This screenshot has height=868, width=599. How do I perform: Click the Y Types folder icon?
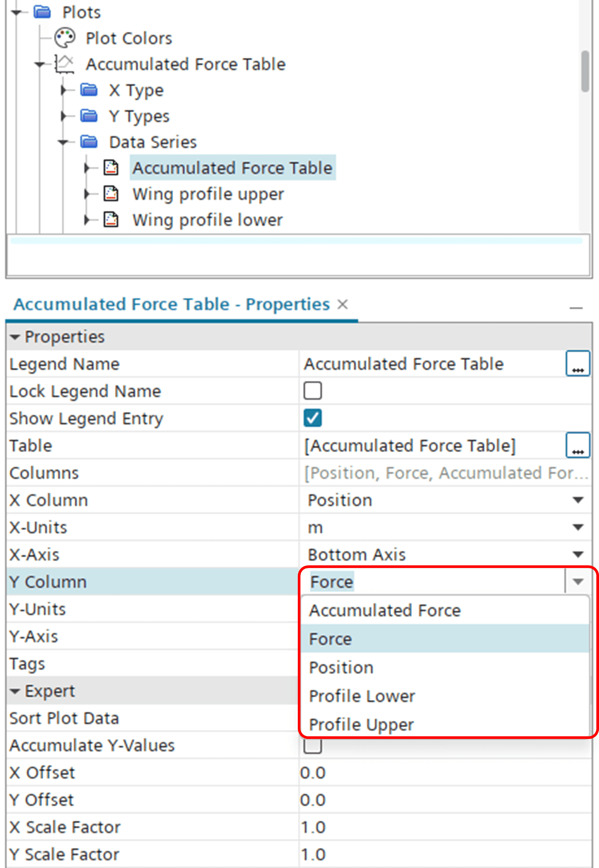89,116
